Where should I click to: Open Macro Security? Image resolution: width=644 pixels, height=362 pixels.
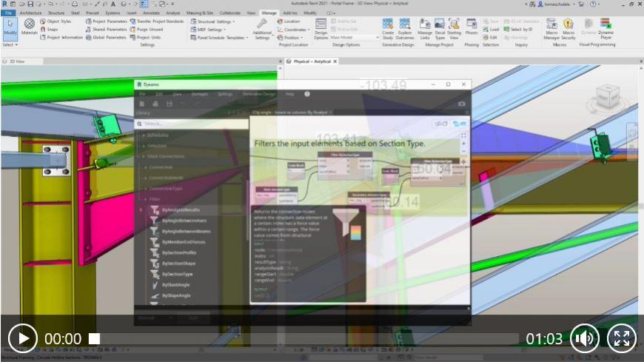click(x=568, y=29)
